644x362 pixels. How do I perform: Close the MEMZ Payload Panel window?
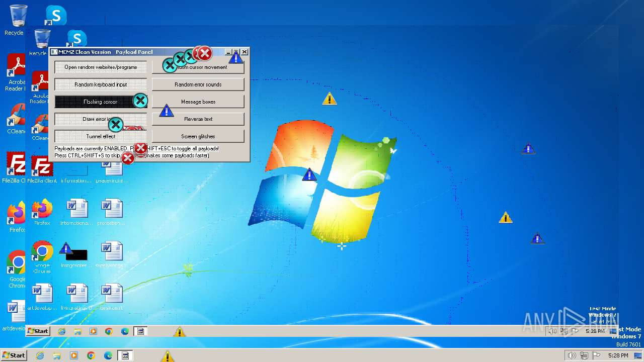[245, 52]
